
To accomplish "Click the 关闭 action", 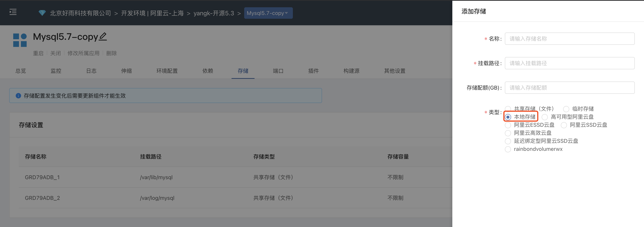I will tap(56, 53).
